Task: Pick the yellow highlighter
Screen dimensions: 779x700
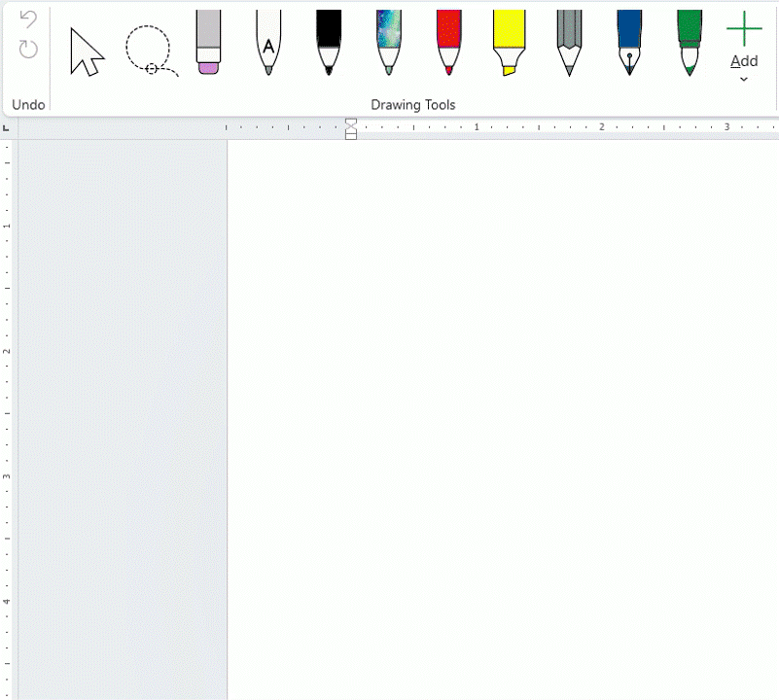Action: point(508,43)
